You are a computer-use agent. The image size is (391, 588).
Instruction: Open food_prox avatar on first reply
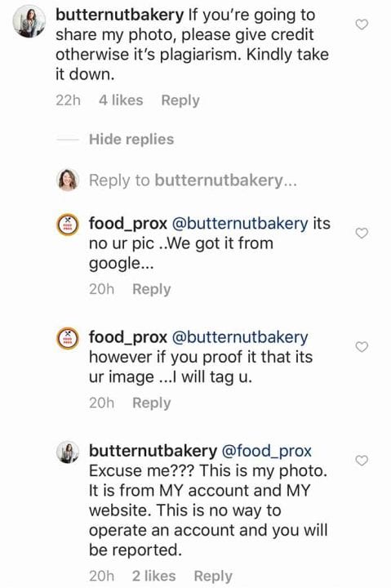pyautogui.click(x=68, y=225)
